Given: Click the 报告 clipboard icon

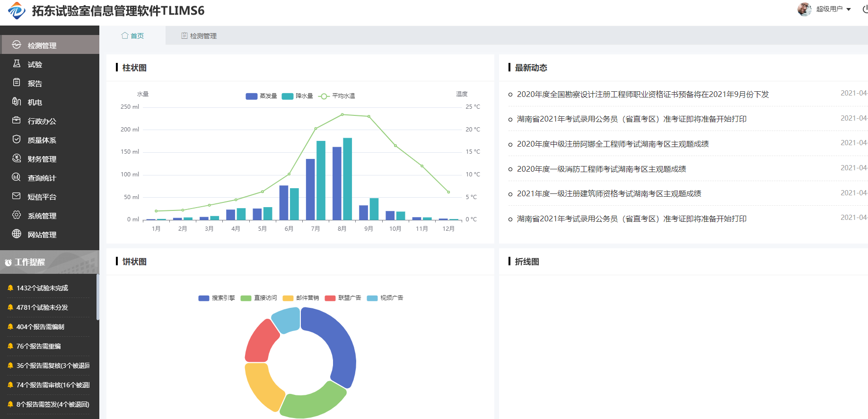Looking at the screenshot, I should click(17, 83).
